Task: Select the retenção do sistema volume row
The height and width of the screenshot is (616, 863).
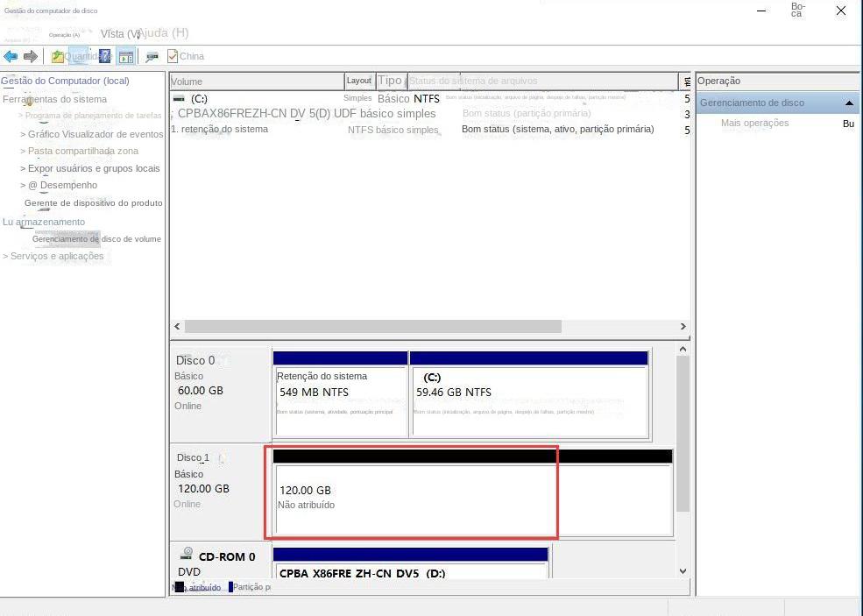Action: click(x=430, y=130)
